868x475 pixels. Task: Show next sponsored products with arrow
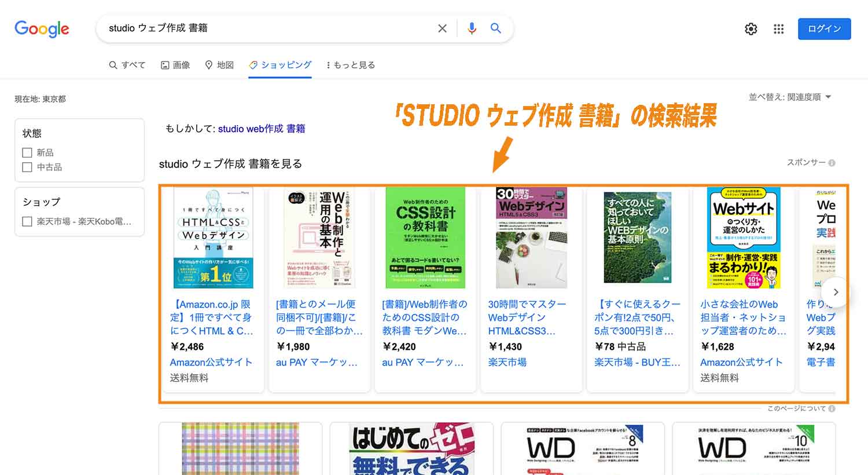click(x=835, y=293)
